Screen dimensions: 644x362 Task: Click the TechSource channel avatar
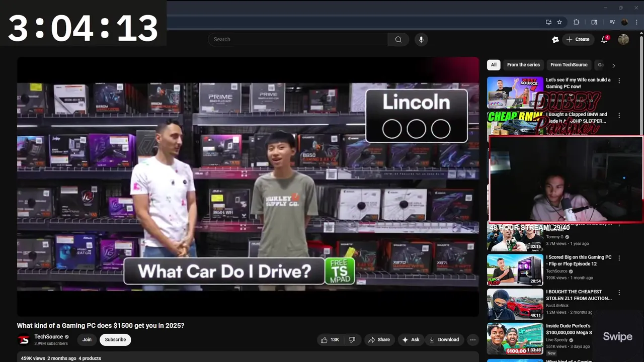pyautogui.click(x=24, y=340)
